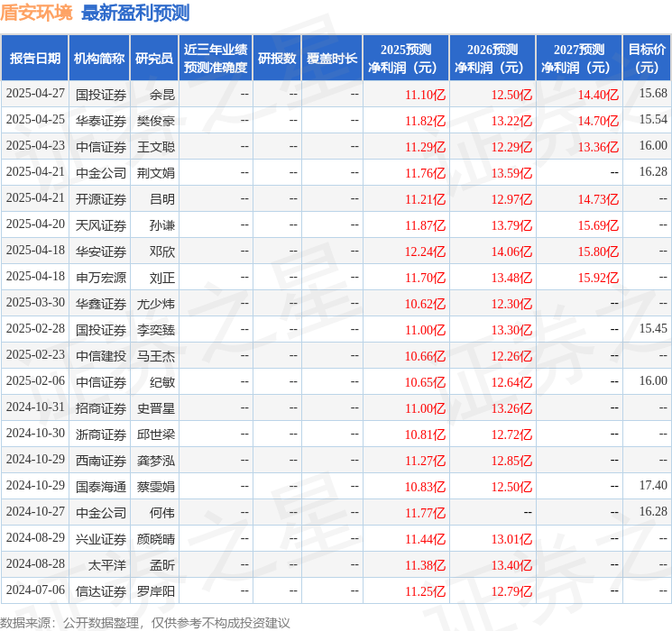Click researcher name 尤少炜
672x631 pixels.
156,304
